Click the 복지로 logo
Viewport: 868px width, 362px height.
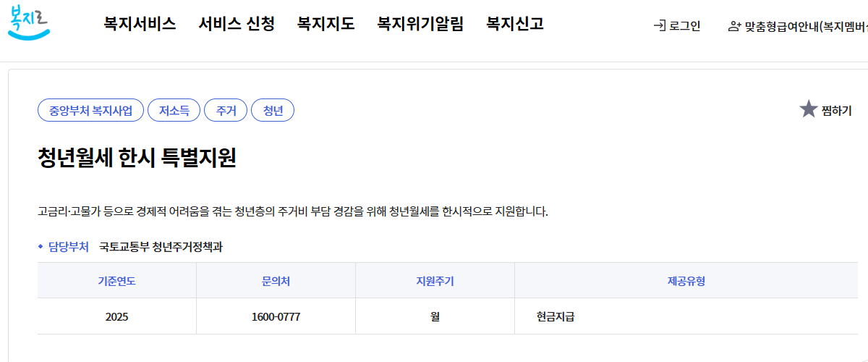click(29, 24)
